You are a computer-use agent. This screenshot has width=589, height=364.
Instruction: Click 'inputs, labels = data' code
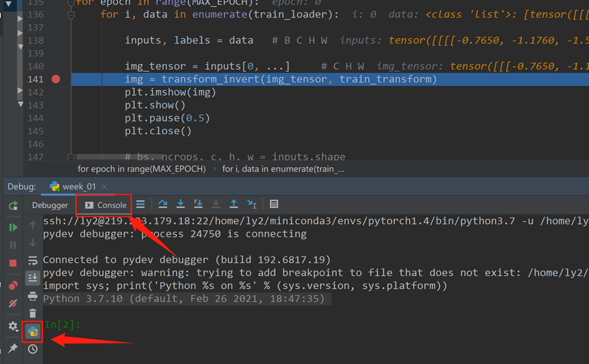point(189,40)
